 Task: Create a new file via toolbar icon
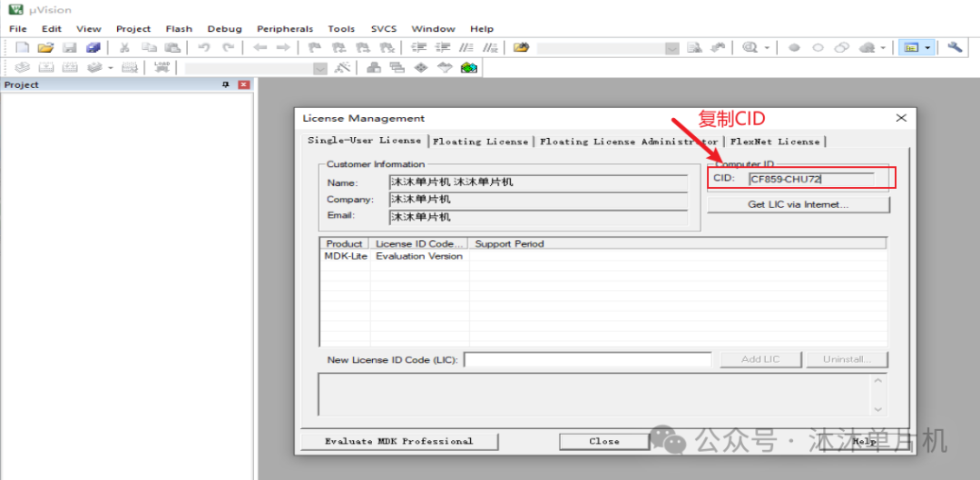22,47
